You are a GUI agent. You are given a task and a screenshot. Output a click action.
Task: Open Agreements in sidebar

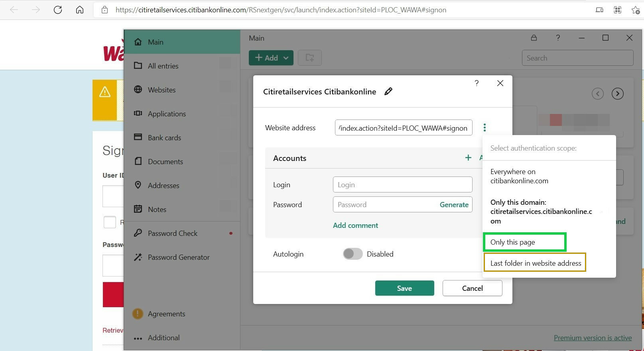point(182,314)
